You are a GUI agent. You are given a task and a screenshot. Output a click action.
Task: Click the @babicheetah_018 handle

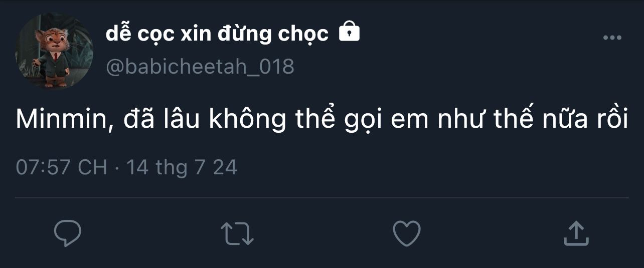pos(200,66)
